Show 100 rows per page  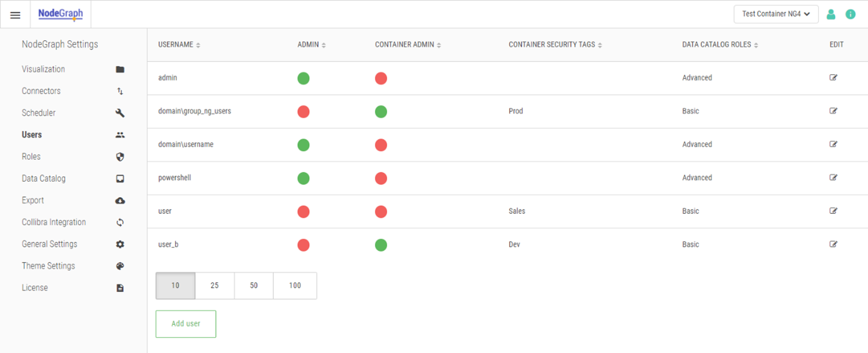[295, 286]
